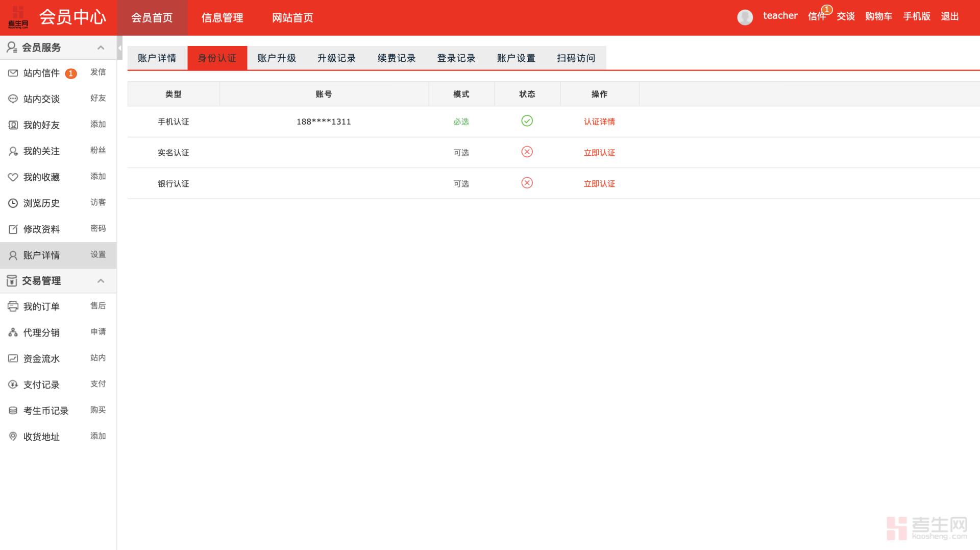This screenshot has height=550, width=980.
Task: Open 修改资料 edit icon
Action: pyautogui.click(x=13, y=229)
